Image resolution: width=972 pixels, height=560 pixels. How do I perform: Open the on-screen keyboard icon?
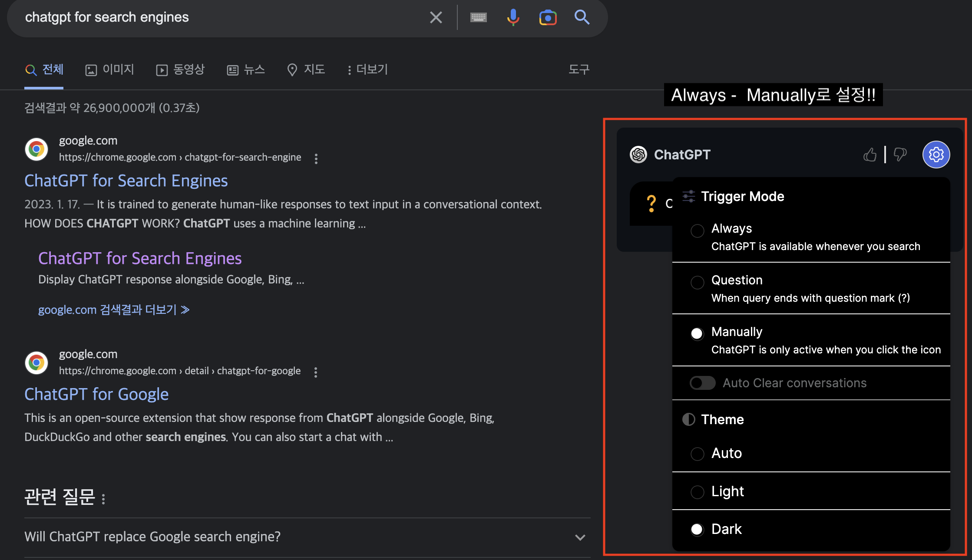(479, 17)
